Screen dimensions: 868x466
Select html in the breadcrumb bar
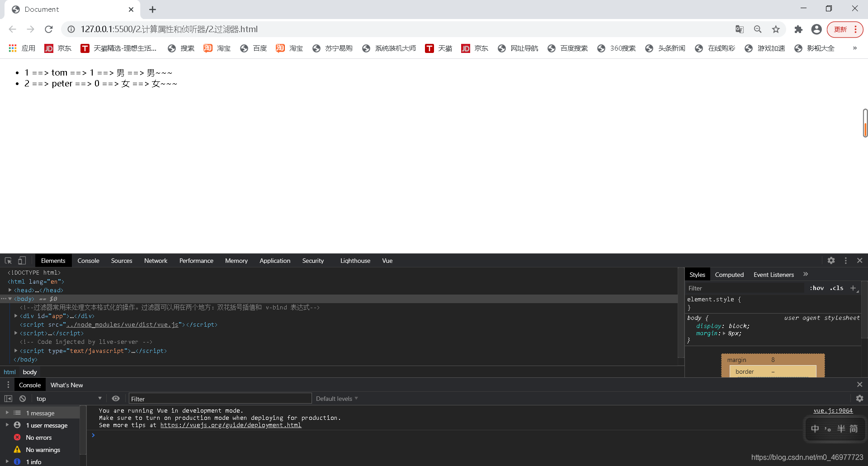click(x=9, y=372)
